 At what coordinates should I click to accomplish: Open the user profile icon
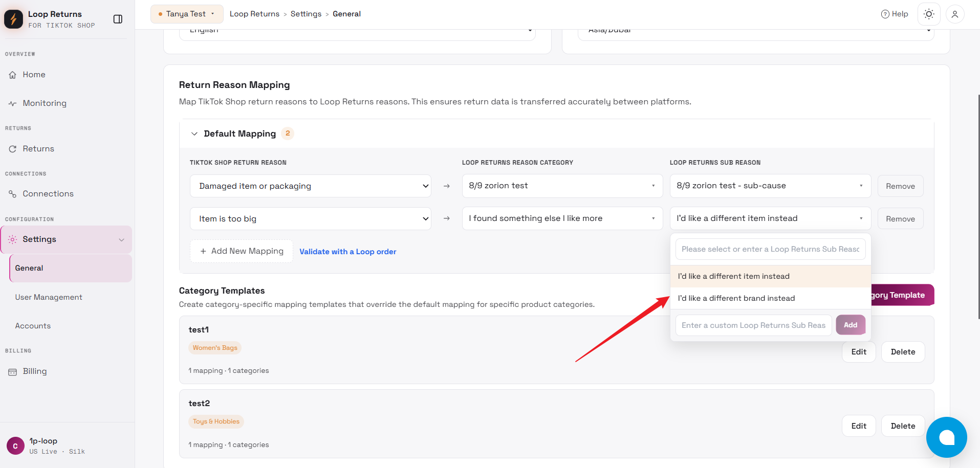pyautogui.click(x=955, y=14)
